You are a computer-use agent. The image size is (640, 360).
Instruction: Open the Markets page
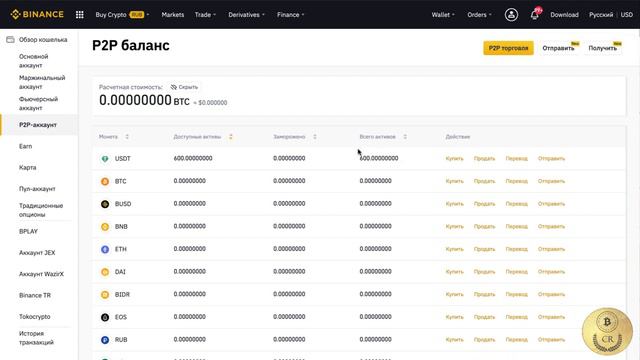pyautogui.click(x=173, y=15)
